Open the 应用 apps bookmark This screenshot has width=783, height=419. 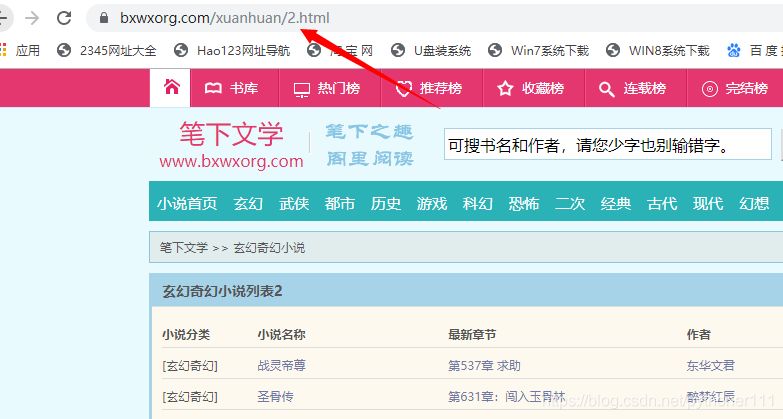20,50
